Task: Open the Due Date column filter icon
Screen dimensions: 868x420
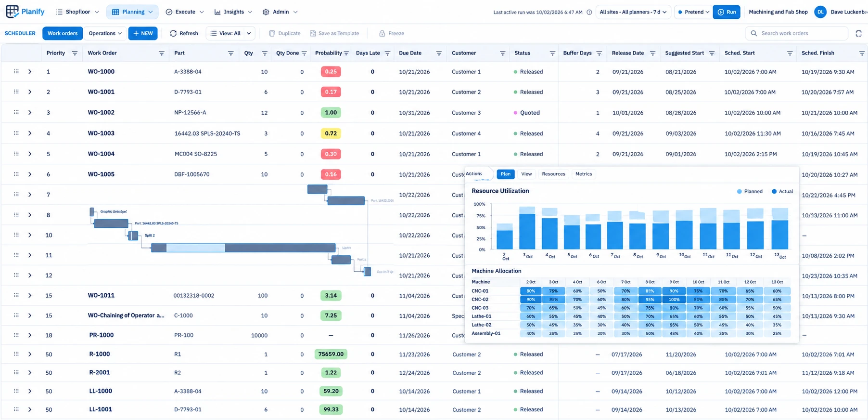Action: point(438,53)
